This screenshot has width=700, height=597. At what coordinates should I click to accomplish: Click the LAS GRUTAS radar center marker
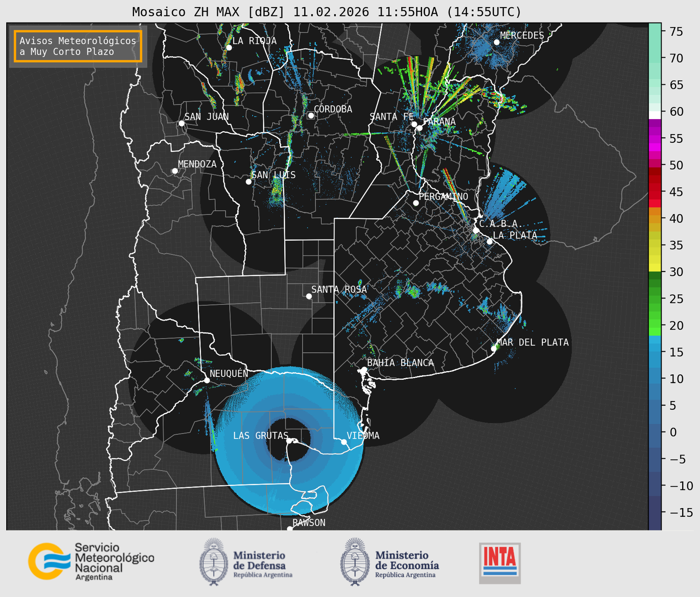click(x=289, y=440)
